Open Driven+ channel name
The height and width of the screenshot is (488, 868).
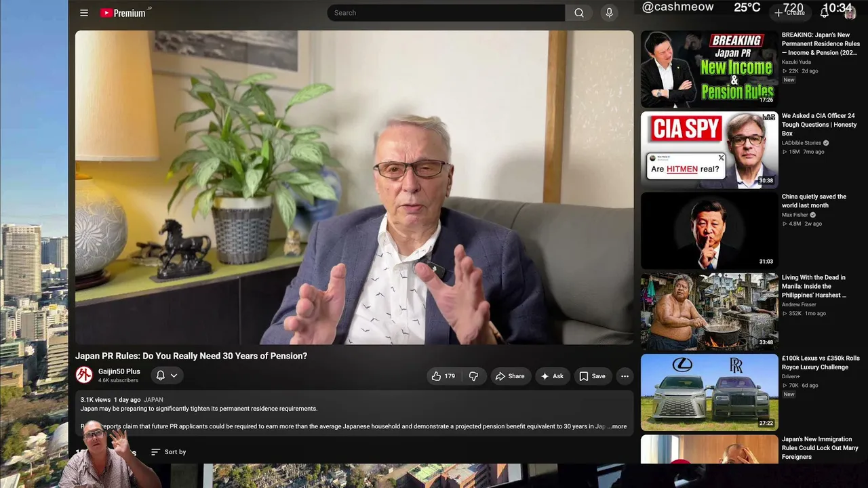(x=791, y=376)
